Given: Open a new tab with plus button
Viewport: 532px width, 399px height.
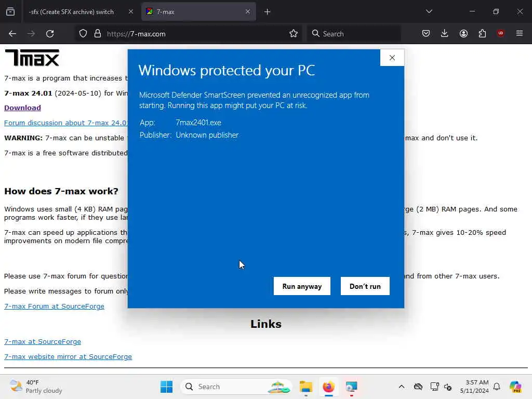Looking at the screenshot, I should pyautogui.click(x=268, y=12).
